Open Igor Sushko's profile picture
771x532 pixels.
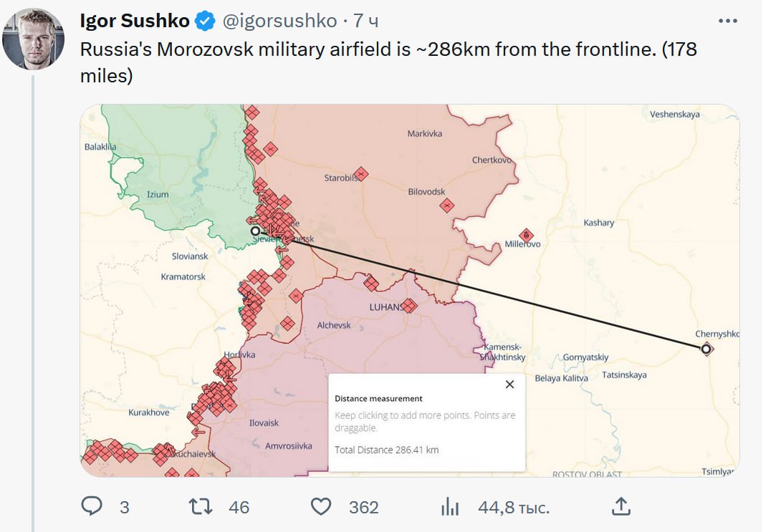coord(34,39)
